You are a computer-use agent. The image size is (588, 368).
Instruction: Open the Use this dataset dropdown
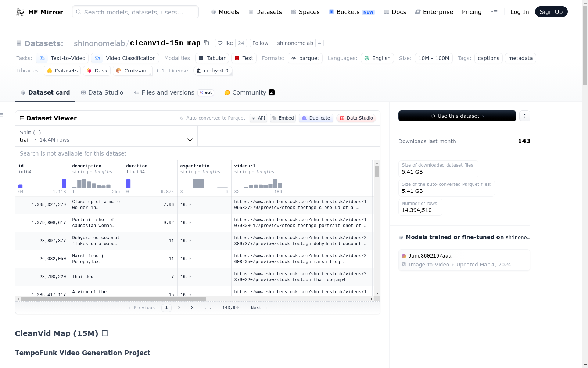[457, 116]
